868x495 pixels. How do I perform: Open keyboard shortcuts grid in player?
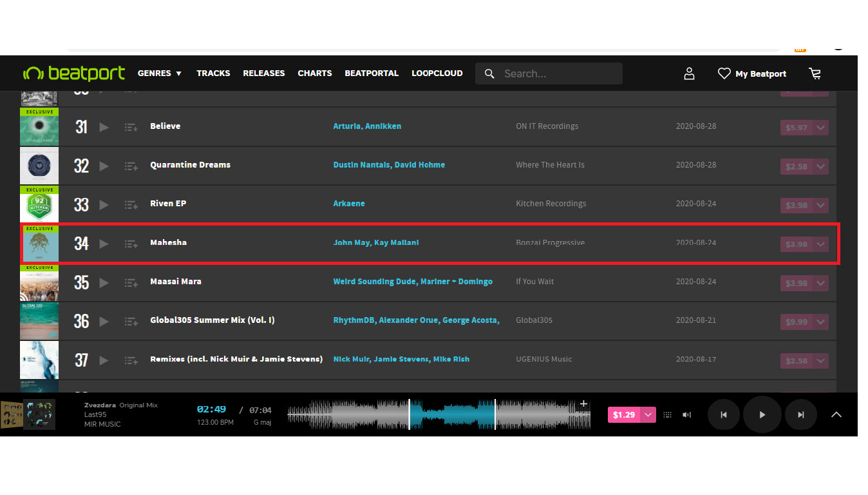click(x=668, y=415)
